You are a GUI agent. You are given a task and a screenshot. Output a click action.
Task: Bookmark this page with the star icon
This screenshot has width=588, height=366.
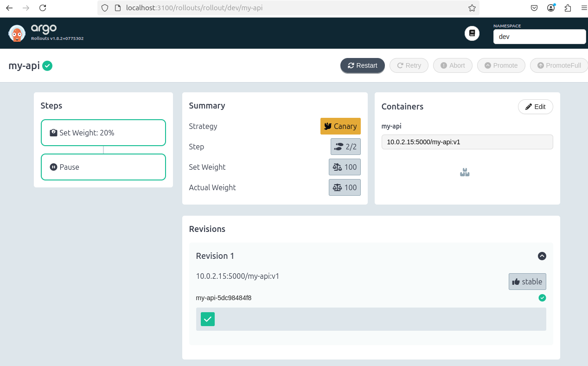point(472,8)
